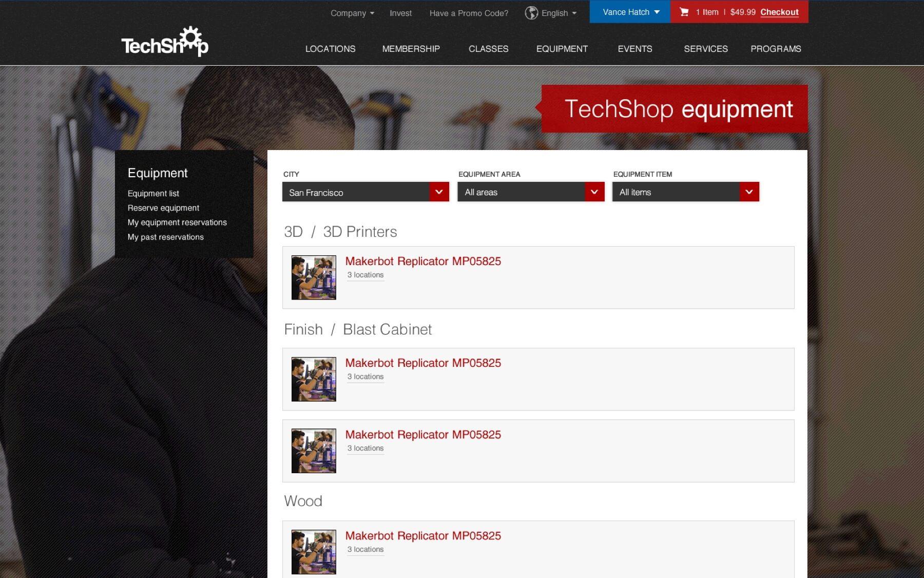Click Makerbot thumbnail under Wood
This screenshot has width=924, height=578.
tap(314, 552)
